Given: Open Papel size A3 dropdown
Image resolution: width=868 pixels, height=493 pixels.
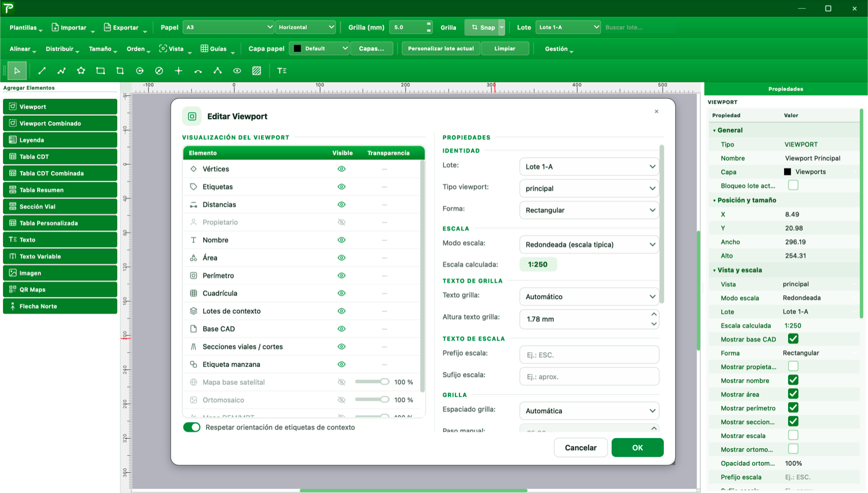Looking at the screenshot, I should (228, 27).
